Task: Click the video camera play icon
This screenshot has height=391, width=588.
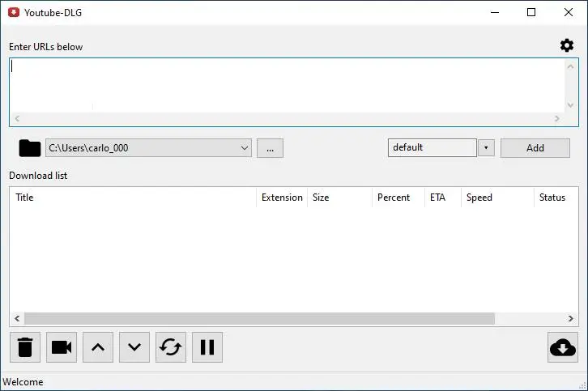Action: click(62, 347)
